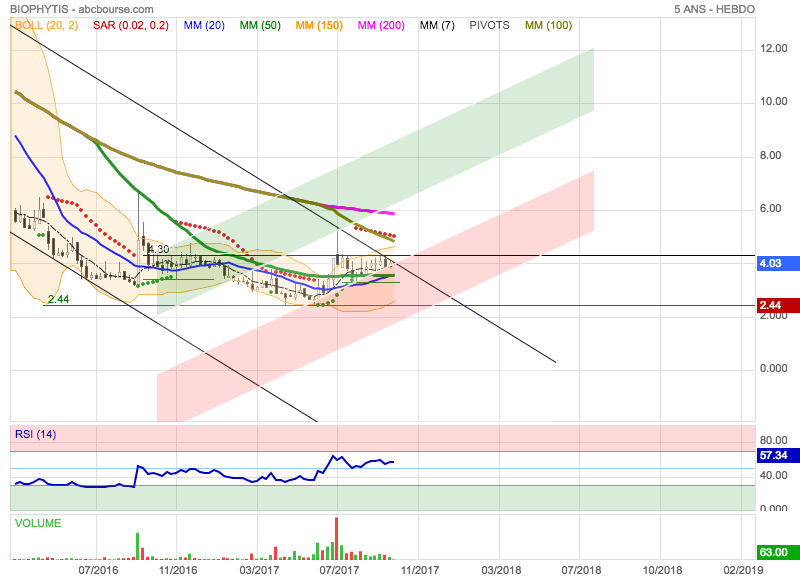This screenshot has width=800, height=580.
Task: Select the MM (20) moving average label
Action: tap(204, 26)
